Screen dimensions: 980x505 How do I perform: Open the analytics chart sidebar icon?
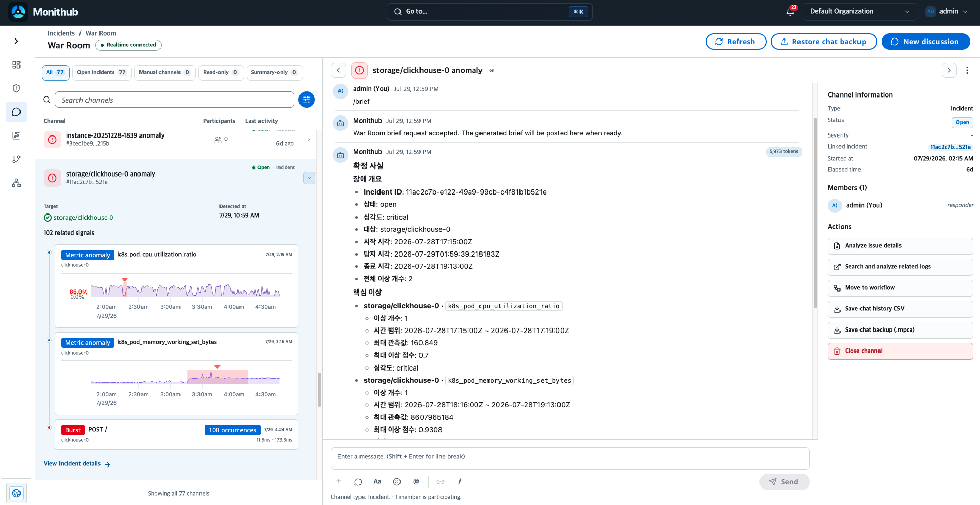(16, 135)
